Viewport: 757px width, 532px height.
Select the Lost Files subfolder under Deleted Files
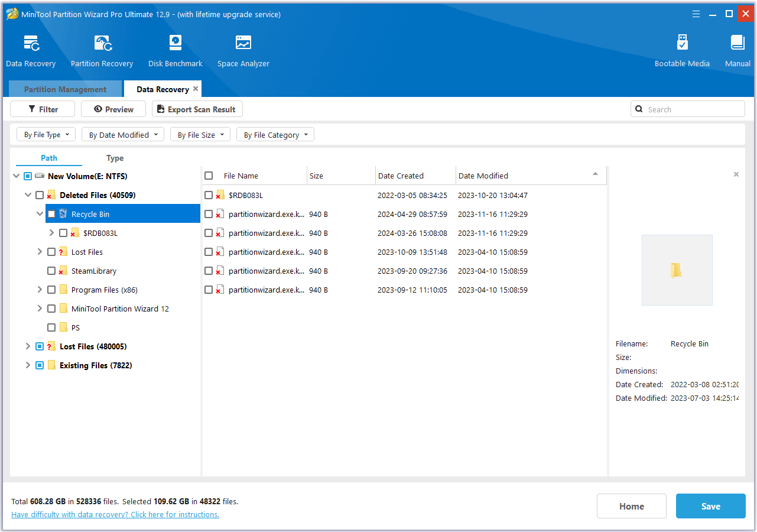coord(87,252)
